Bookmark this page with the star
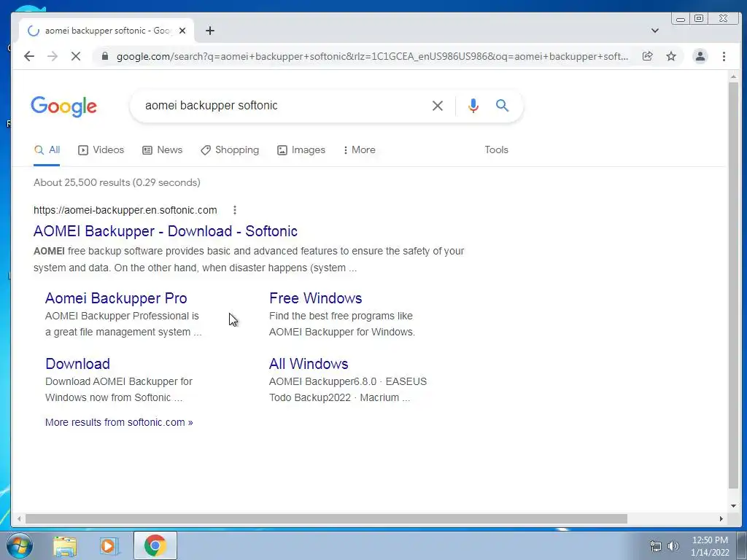The height and width of the screenshot is (560, 747). tap(671, 56)
